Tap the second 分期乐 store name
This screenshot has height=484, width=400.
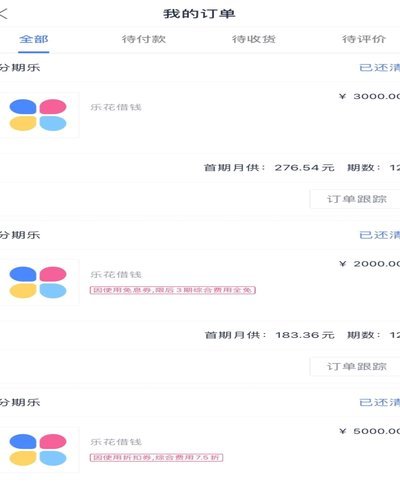(20, 235)
